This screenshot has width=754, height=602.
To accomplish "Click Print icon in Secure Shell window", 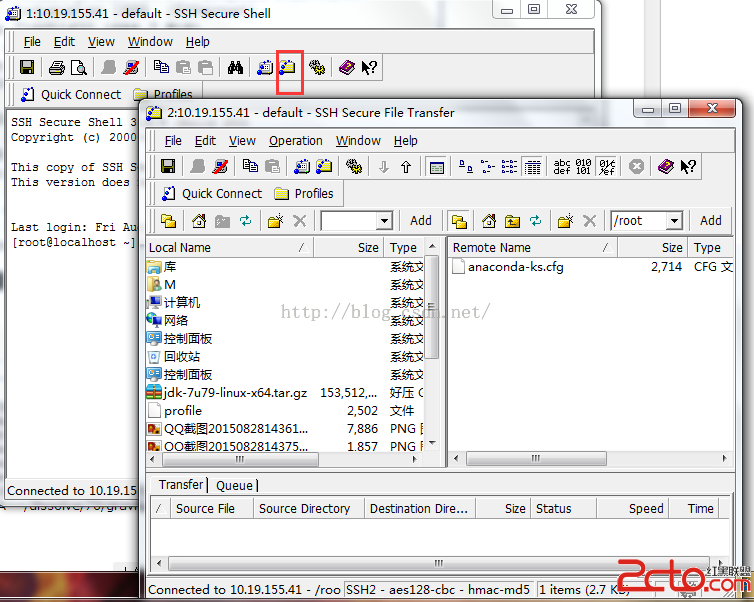I will tap(57, 67).
